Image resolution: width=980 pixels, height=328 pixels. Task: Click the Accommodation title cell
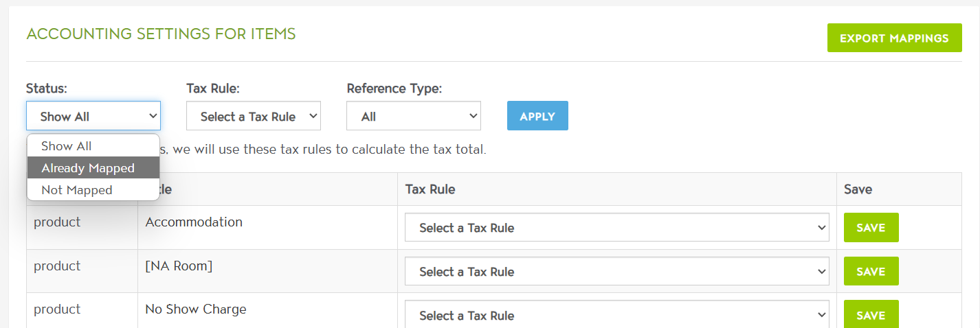click(x=194, y=222)
